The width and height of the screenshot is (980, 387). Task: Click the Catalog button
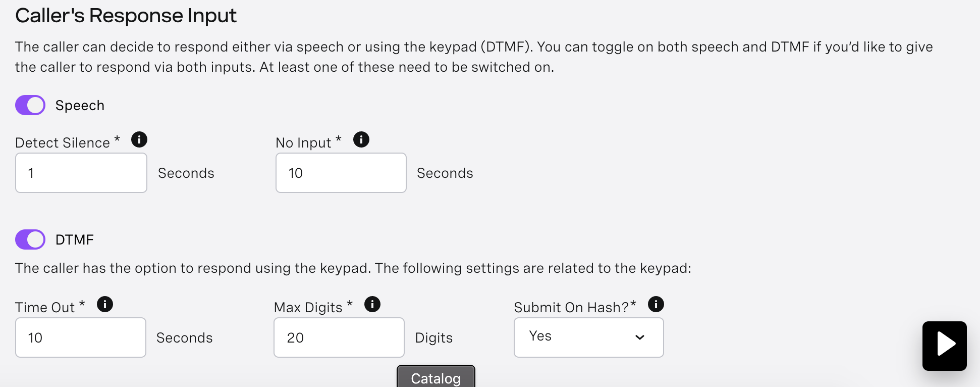click(436, 376)
